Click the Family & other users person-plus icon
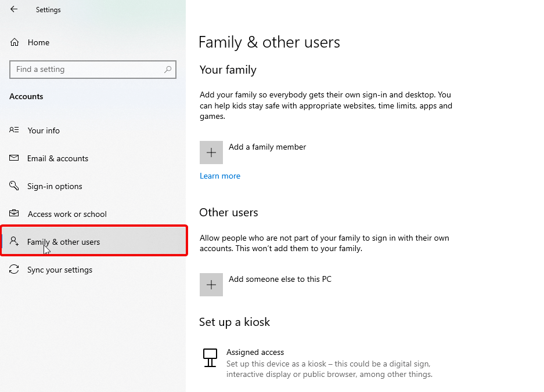 point(15,241)
